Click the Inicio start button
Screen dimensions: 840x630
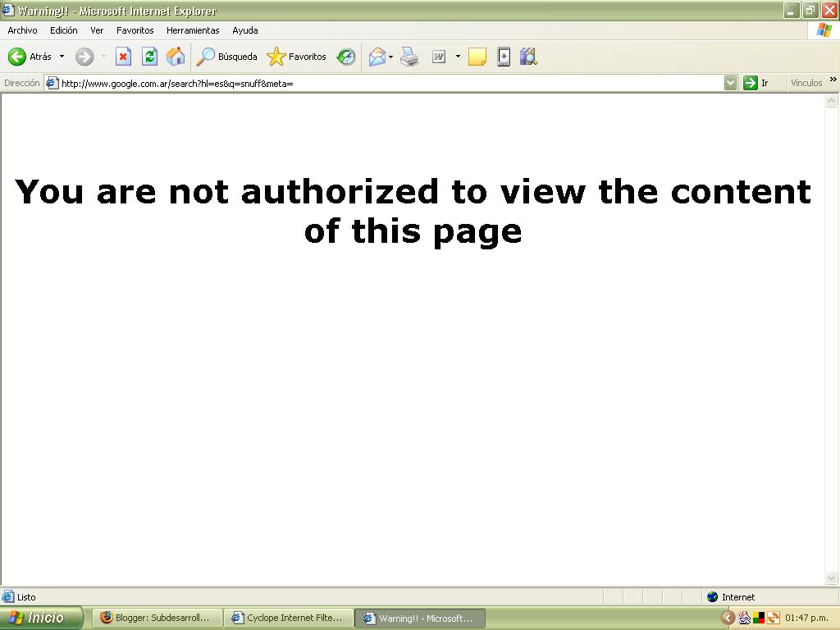click(x=41, y=619)
